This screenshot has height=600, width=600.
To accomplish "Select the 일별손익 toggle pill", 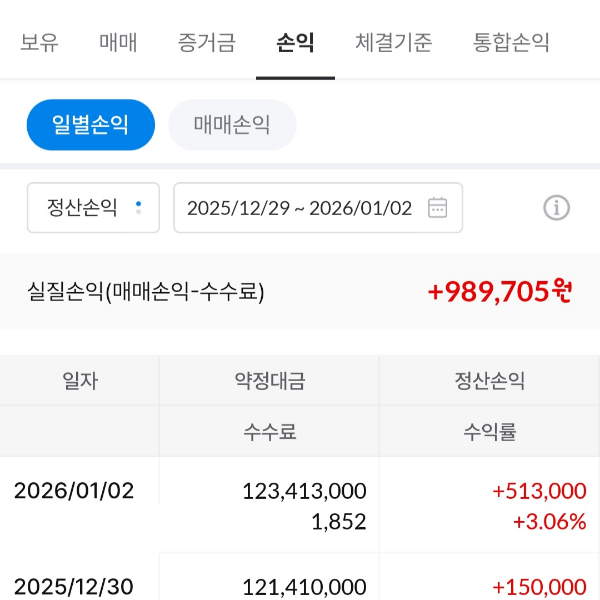I will [91, 125].
